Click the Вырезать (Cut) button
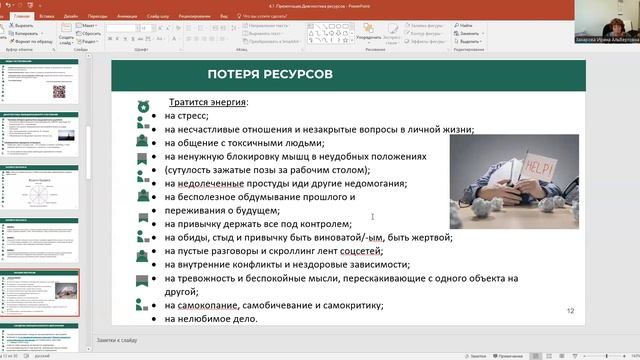This screenshot has width=640, height=360. (22, 25)
